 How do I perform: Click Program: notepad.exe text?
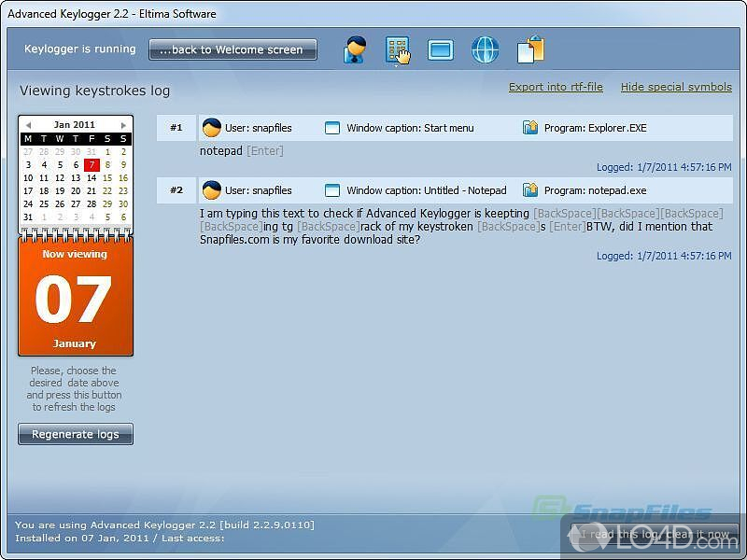pos(596,190)
